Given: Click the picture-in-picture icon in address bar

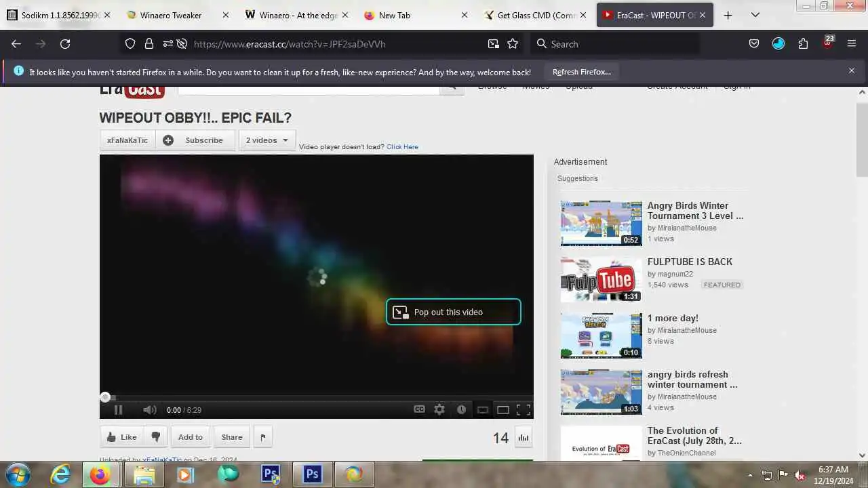Looking at the screenshot, I should [493, 44].
